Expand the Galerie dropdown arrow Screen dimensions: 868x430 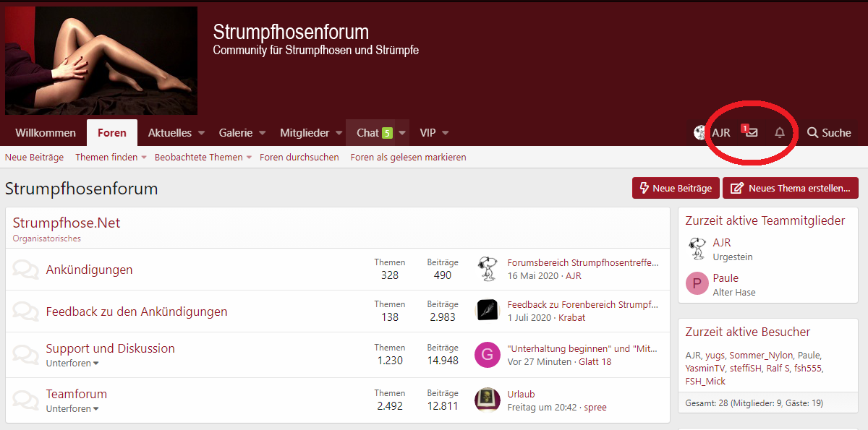coord(263,133)
